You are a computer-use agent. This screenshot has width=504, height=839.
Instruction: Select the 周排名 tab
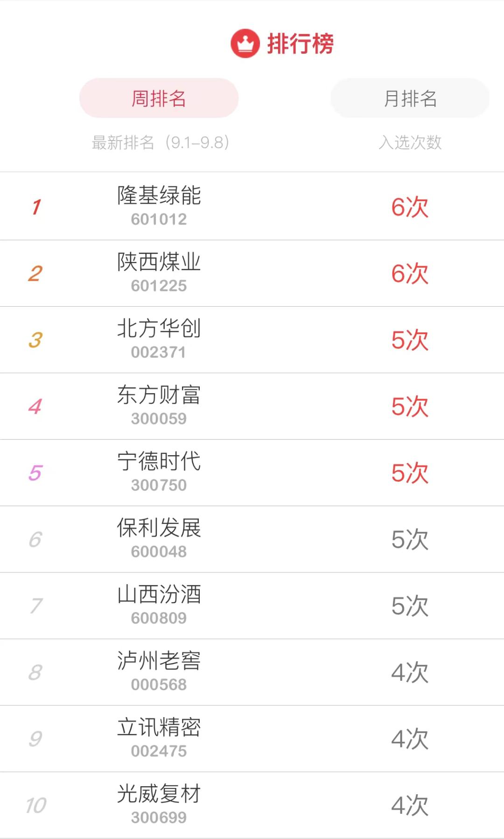[x=159, y=98]
